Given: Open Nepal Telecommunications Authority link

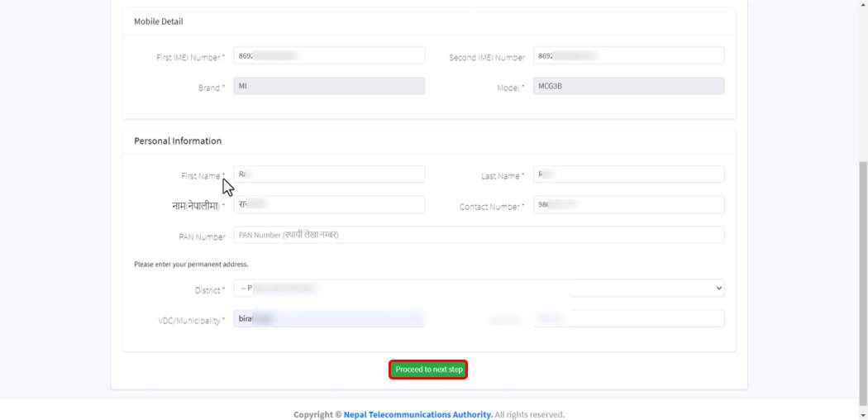Looking at the screenshot, I should [418, 414].
